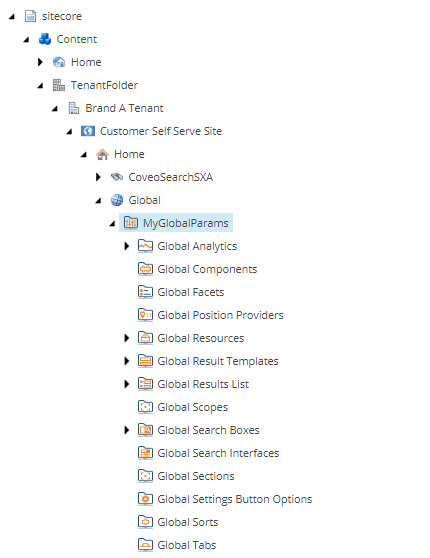Screen dimensions: 430x558
Task: Select the Brand A Tenant item
Action: (x=124, y=108)
